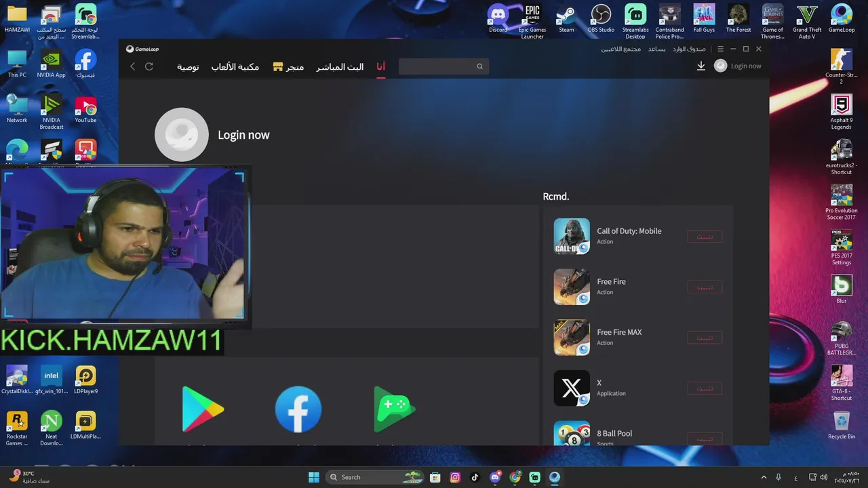Open Streamlabs Desktop shortcut
Image resolution: width=868 pixels, height=488 pixels.
tap(635, 21)
